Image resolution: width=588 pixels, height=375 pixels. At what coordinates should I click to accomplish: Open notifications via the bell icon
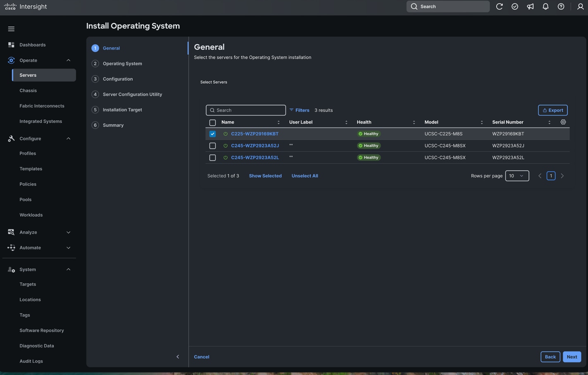click(545, 6)
